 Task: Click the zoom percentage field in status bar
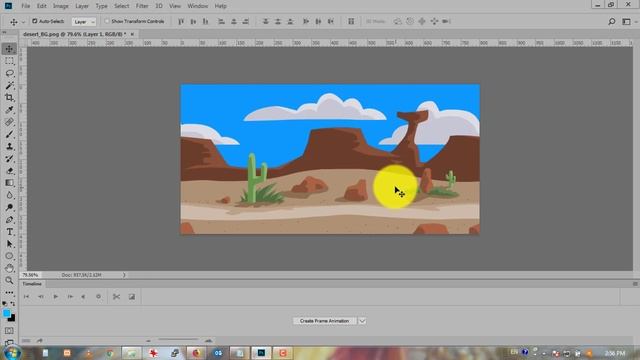pos(31,275)
